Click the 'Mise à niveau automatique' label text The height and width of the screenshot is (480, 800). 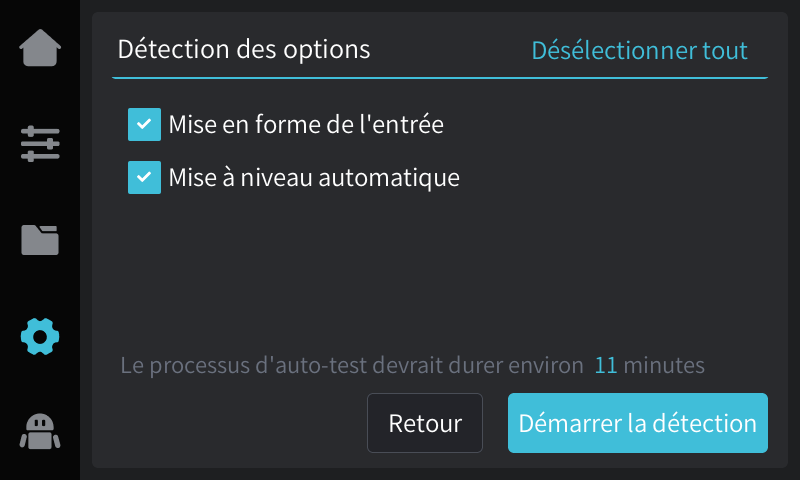tap(314, 178)
